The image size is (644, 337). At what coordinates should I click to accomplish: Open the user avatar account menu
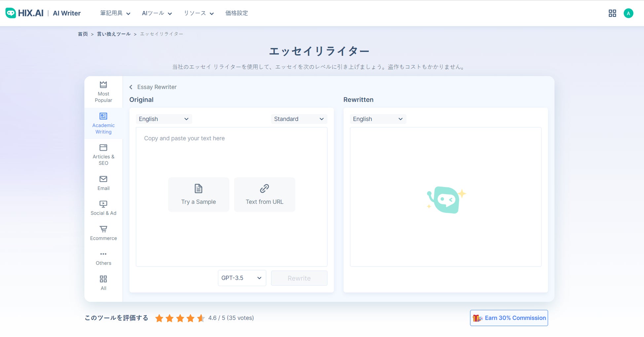pos(628,13)
